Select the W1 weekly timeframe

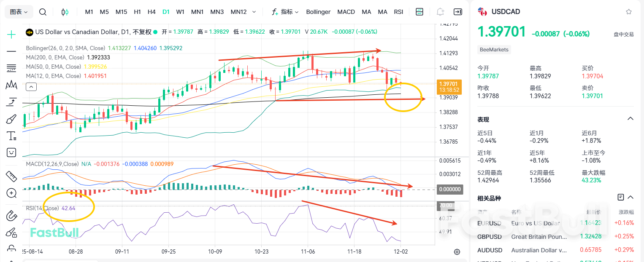tap(180, 12)
